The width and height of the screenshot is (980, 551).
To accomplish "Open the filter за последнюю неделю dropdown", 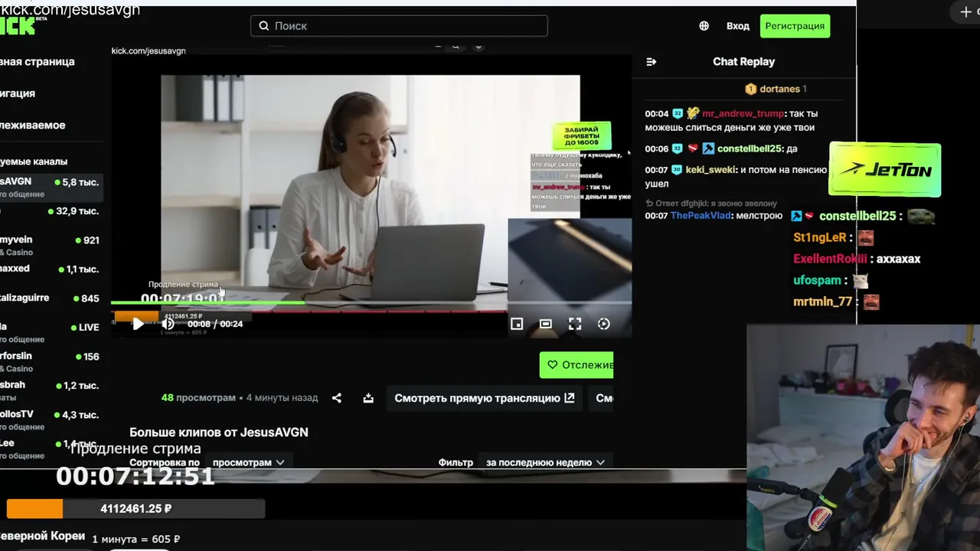I will click(545, 462).
